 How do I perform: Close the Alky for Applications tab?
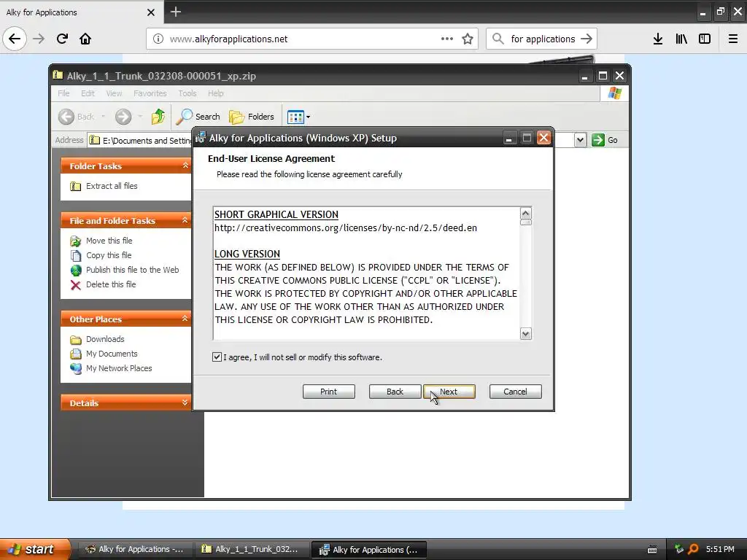tap(150, 12)
